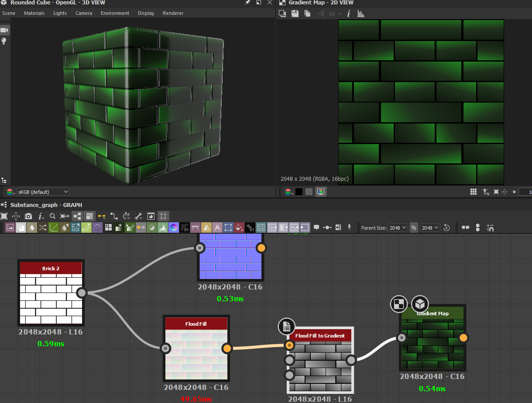Expand the link display mode dropdown
Screen dimensions: 532x403
point(102,216)
